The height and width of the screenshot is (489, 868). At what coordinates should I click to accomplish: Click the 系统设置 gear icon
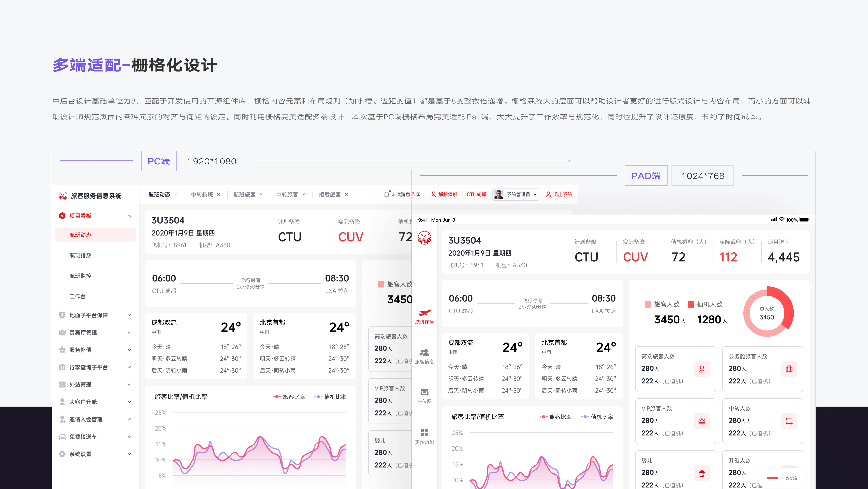pyautogui.click(x=62, y=454)
